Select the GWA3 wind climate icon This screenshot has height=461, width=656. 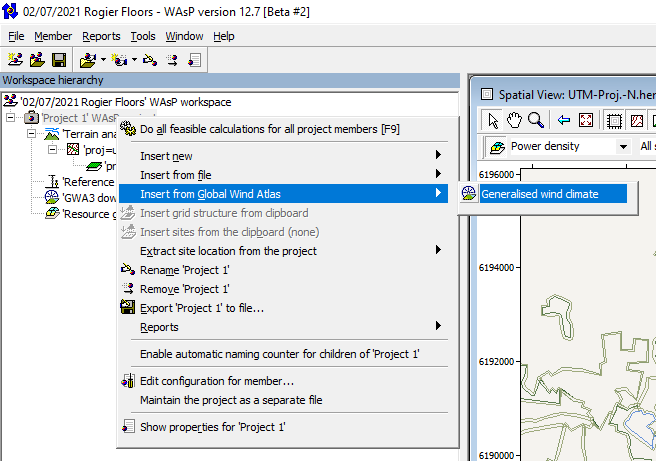[52, 197]
